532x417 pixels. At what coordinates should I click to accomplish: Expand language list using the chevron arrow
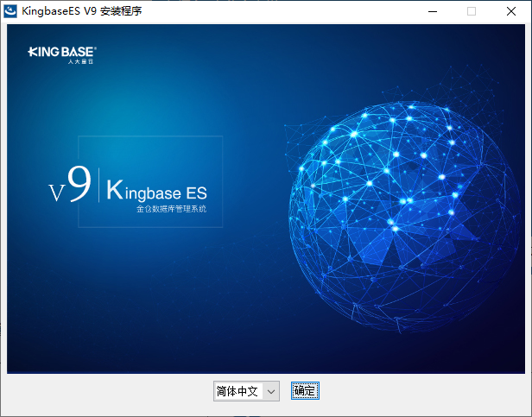tap(271, 391)
